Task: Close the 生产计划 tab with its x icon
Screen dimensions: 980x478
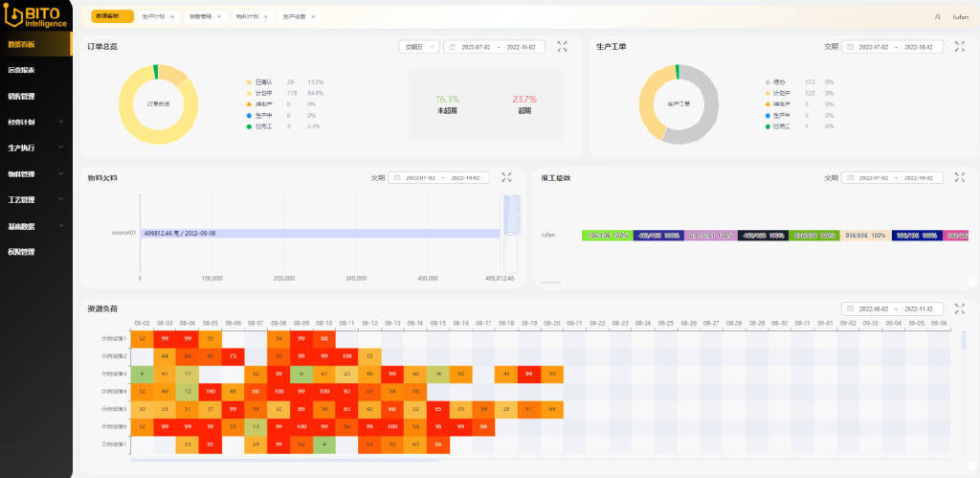Action: click(172, 17)
